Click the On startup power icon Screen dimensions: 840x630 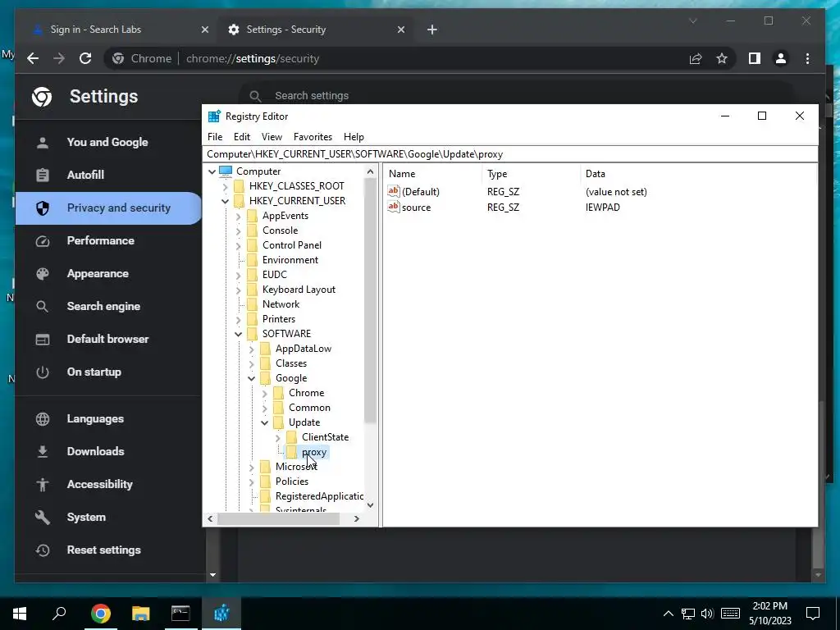[x=43, y=372]
